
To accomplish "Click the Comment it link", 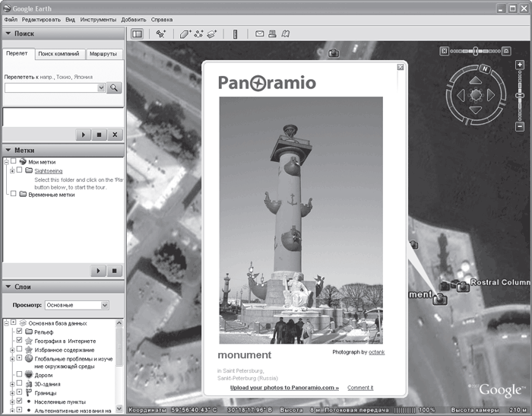I will (x=360, y=388).
